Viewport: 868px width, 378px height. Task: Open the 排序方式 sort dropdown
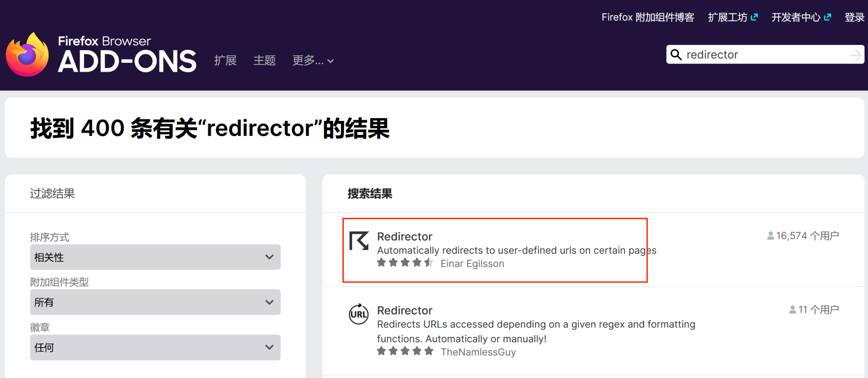[155, 257]
